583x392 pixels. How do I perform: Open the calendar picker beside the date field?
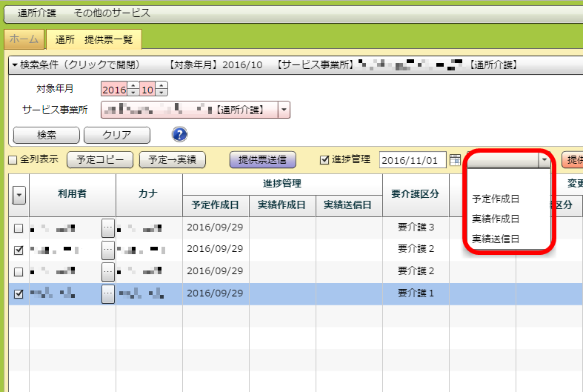click(x=455, y=160)
